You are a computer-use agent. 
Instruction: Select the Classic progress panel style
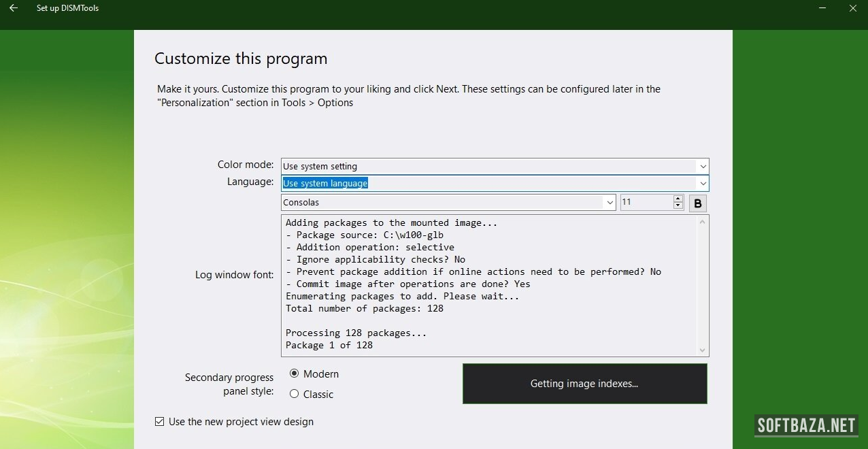[x=295, y=394]
